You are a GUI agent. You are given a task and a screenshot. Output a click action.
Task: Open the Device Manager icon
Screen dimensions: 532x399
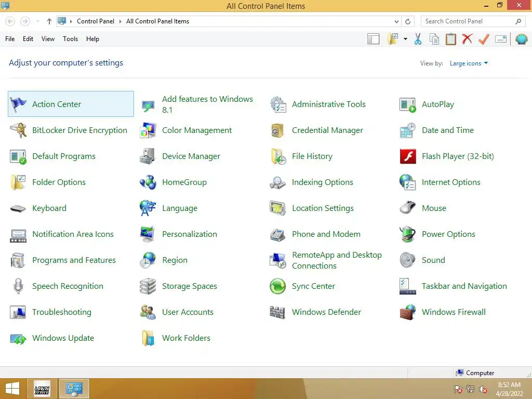pos(148,156)
